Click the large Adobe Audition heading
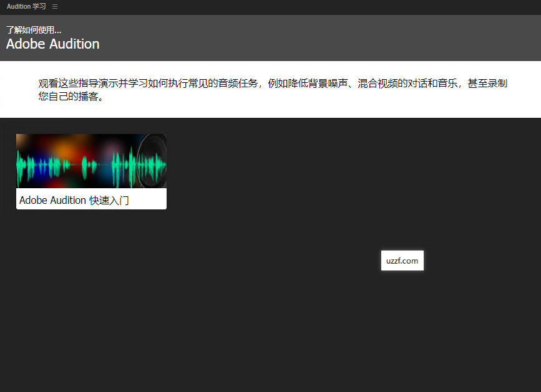 tap(52, 44)
